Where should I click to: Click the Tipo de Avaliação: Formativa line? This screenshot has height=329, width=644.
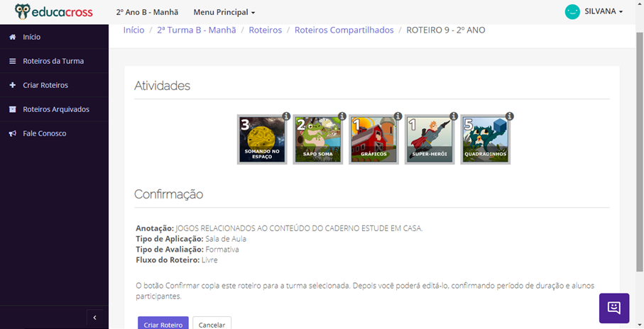coord(187,250)
